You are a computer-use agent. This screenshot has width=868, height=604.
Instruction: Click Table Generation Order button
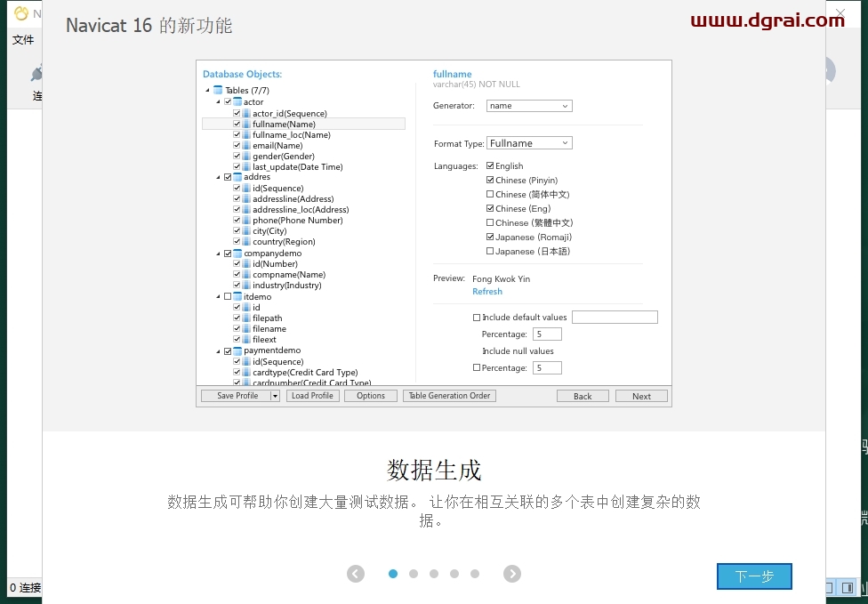449,396
